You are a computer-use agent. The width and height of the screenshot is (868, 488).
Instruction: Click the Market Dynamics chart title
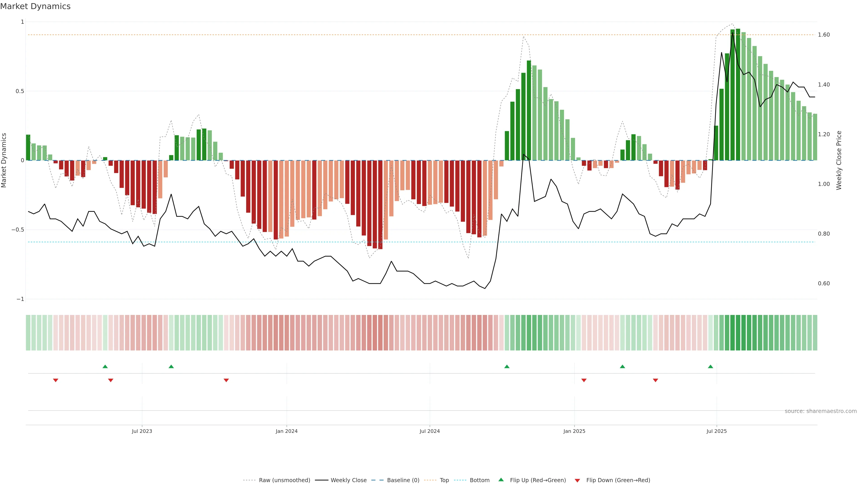(35, 6)
